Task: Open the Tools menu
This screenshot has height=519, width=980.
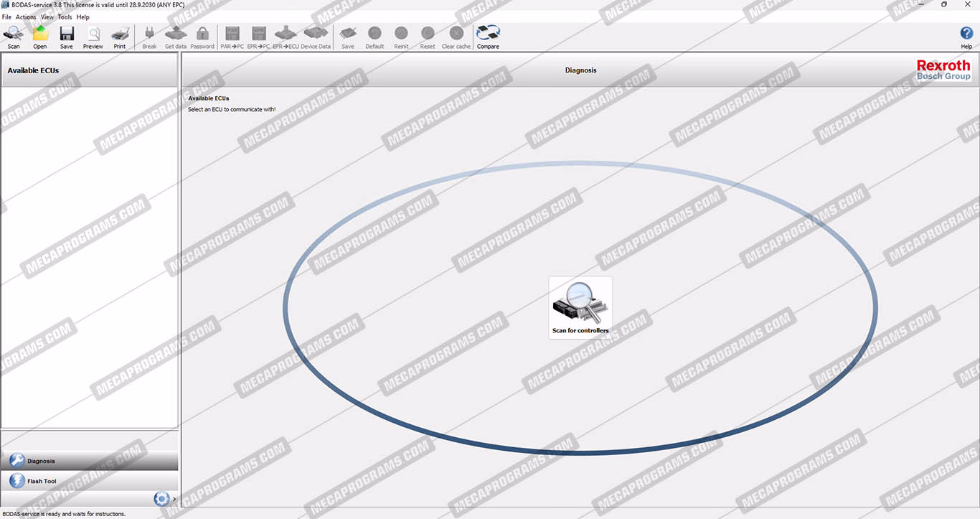Action: pos(65,17)
